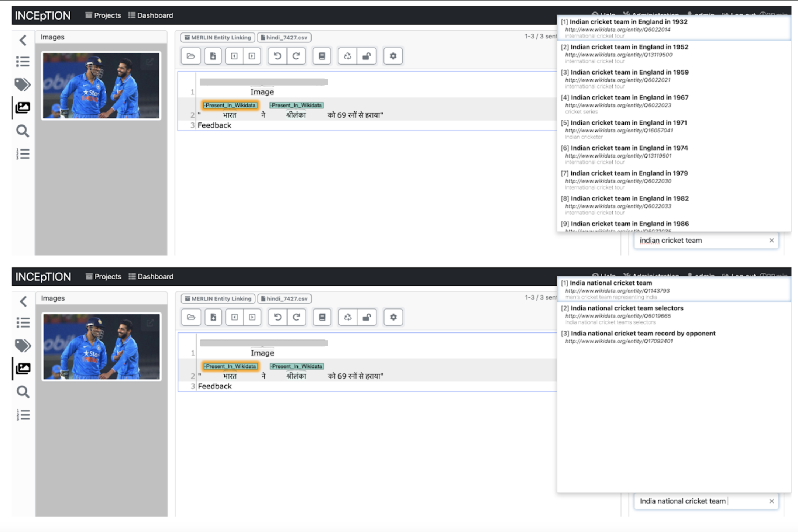Click the 'MERLIN Entity Linking' breadcrumb in upper window

218,38
